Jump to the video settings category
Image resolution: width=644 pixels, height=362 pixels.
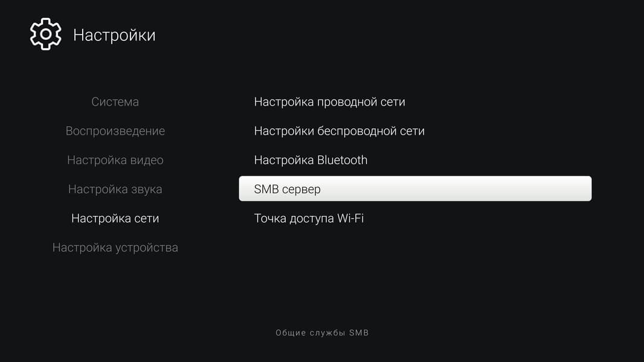(115, 160)
